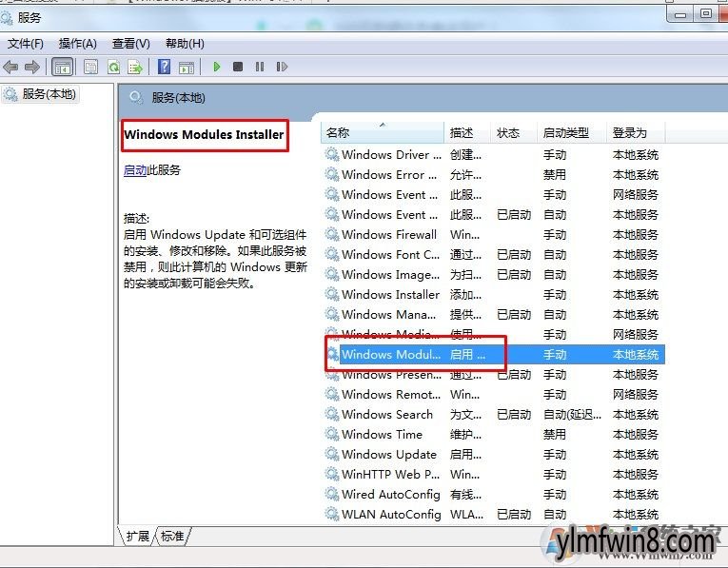Click gear icon of Windows Image... row

(x=332, y=274)
